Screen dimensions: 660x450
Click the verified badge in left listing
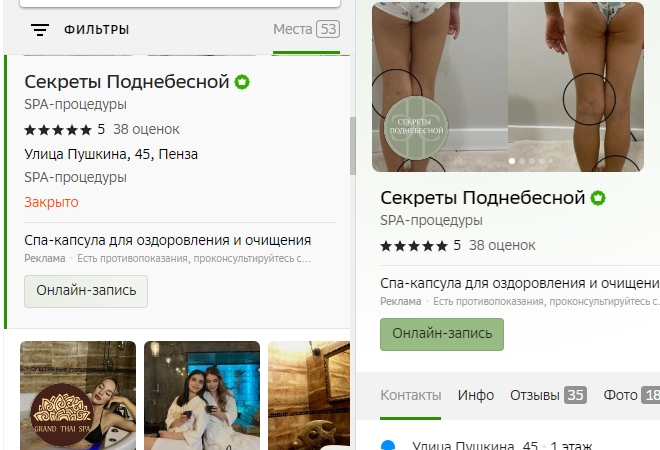coord(242,82)
